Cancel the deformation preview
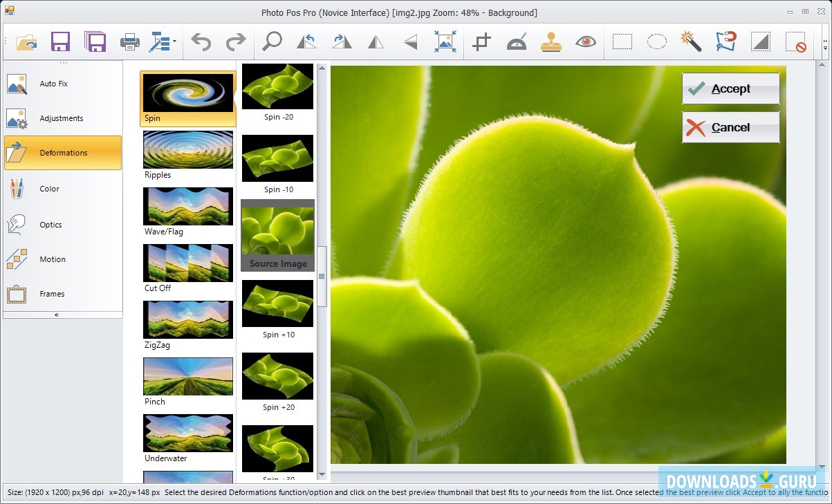This screenshot has width=832, height=504. coord(730,127)
